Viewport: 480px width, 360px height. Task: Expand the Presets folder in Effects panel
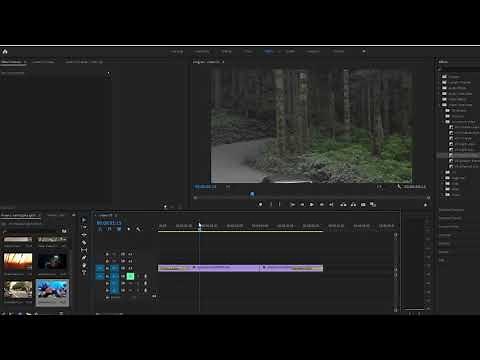point(440,76)
